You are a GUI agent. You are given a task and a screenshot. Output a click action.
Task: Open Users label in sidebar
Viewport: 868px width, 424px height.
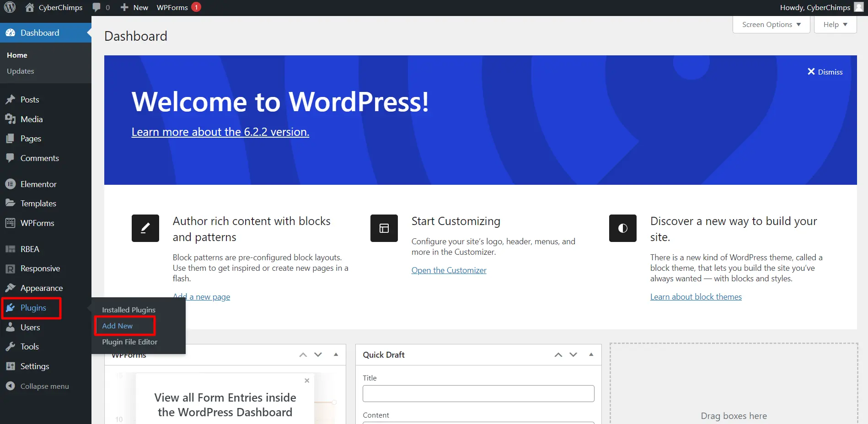30,327
